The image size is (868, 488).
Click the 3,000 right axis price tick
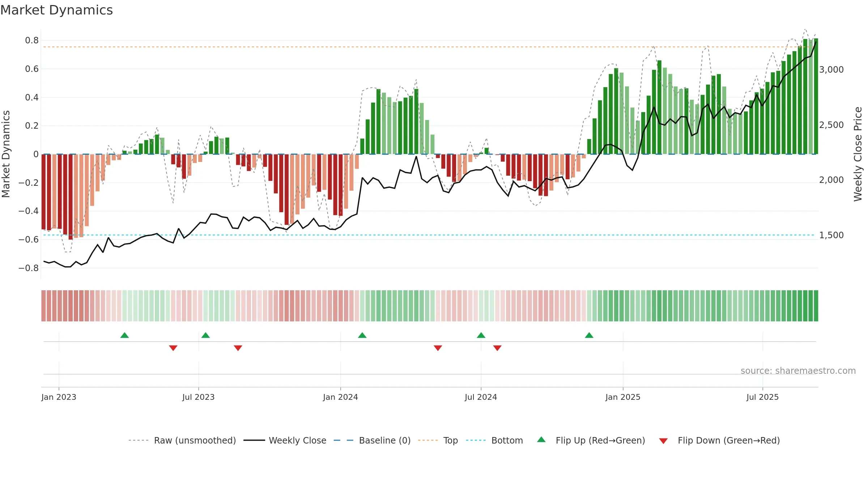coord(831,69)
